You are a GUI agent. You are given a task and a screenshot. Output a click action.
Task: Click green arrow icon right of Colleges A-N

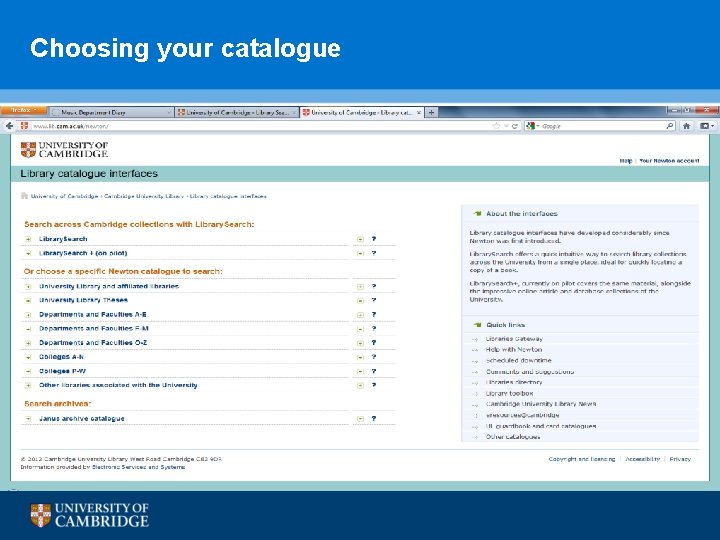tap(360, 357)
